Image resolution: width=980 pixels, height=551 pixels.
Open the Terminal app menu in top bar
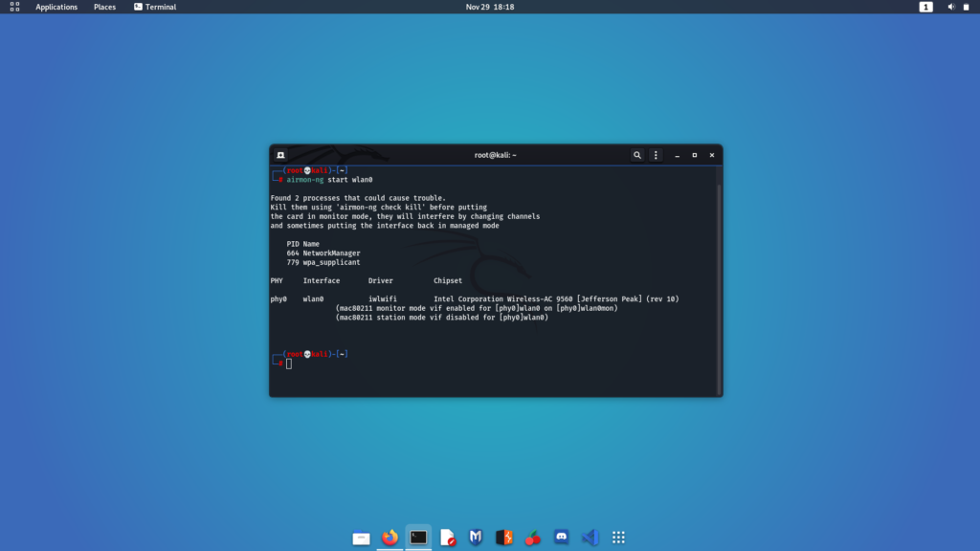point(155,7)
